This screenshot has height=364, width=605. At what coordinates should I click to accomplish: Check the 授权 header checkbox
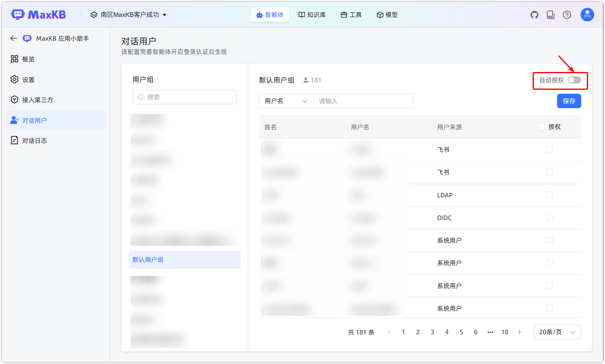coord(541,127)
